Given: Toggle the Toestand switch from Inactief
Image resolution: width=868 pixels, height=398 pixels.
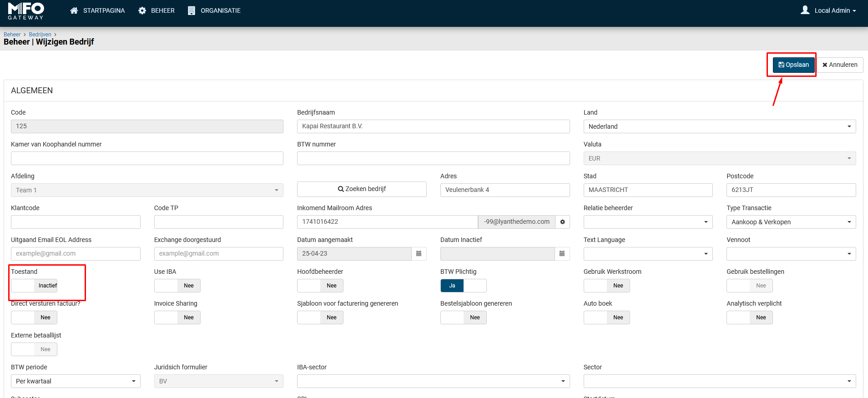Looking at the screenshot, I should pos(34,286).
